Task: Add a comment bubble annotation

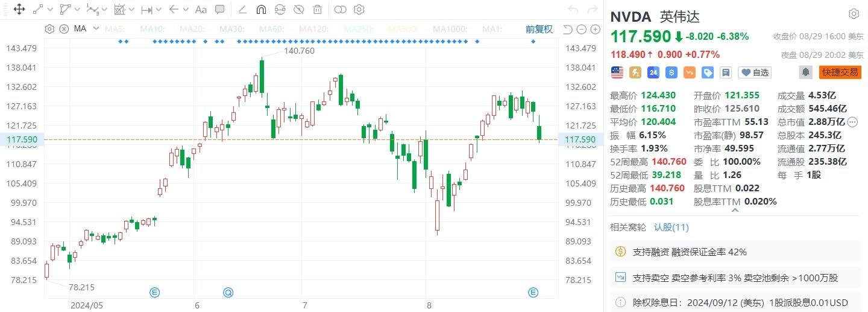Action: coord(220,9)
